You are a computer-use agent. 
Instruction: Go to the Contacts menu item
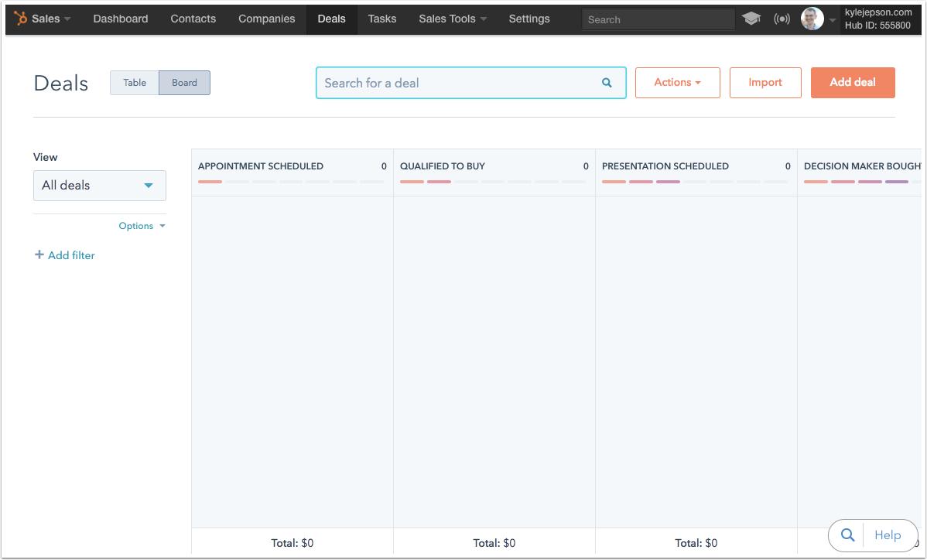(x=193, y=19)
